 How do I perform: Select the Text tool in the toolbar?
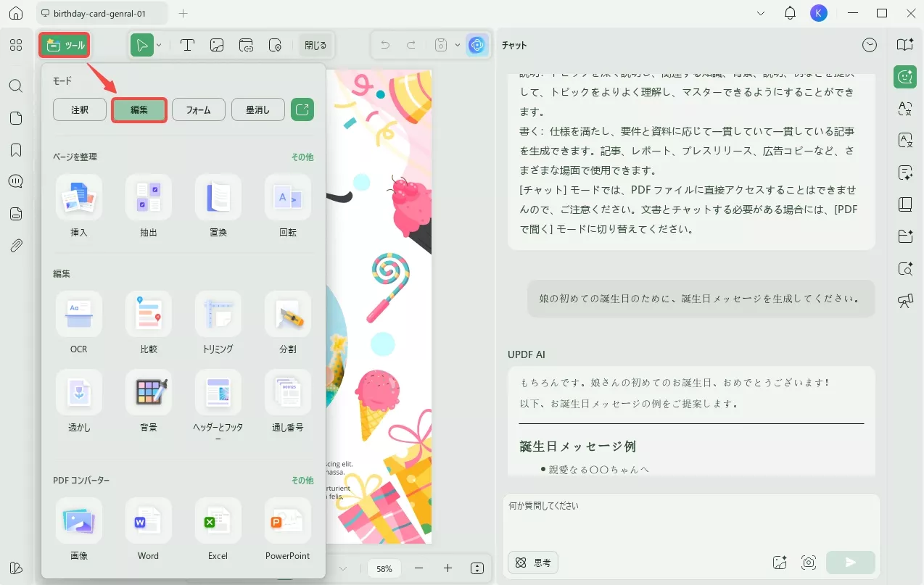pos(188,44)
